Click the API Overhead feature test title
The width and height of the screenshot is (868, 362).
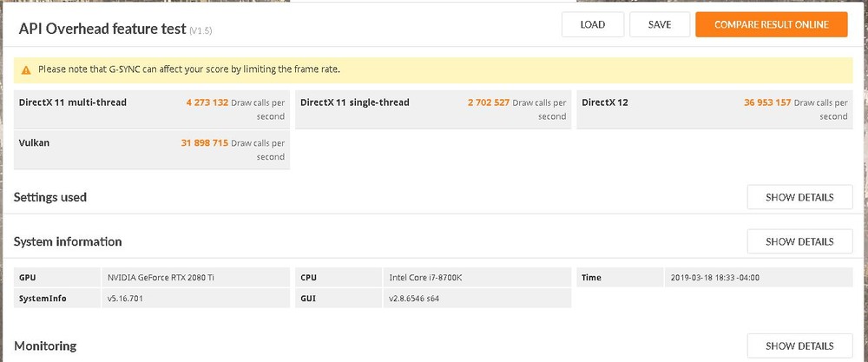102,29
